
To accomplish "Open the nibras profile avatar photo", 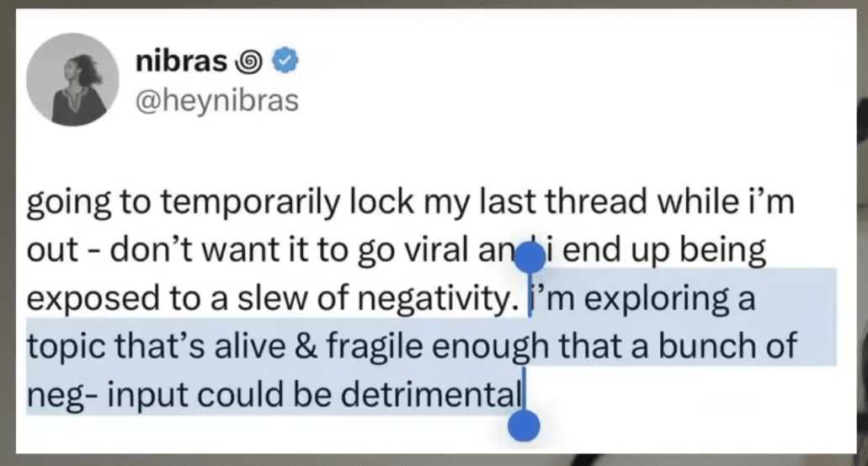I will (x=71, y=80).
